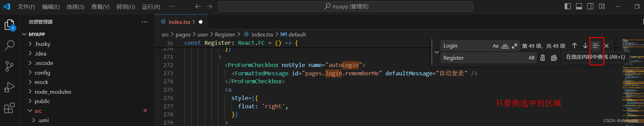This screenshot has height=126, width=644.
Task: Click the 第 49 项, 共 49 项 match count
Action: [x=543, y=46]
